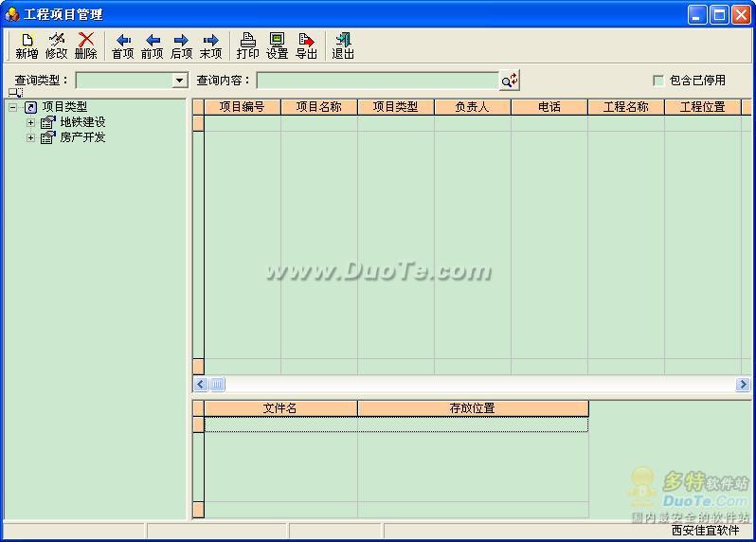Expand the 地铁建设 tree node
Viewport: 756px width, 542px height.
(30, 122)
